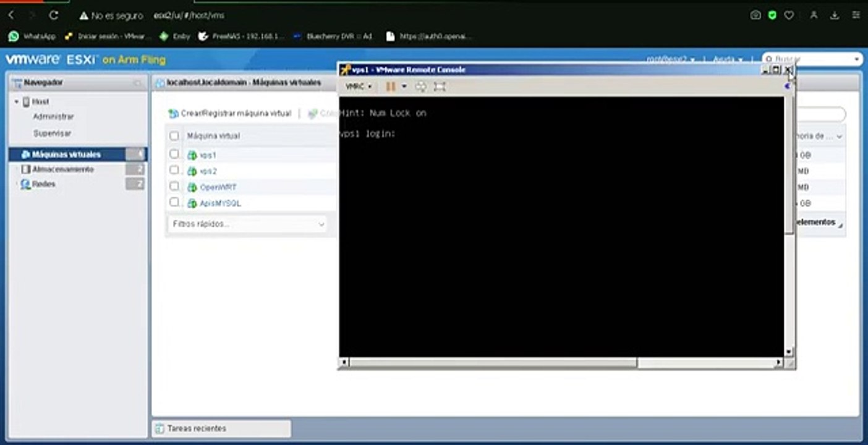Open the OpenWRT virtual machine link
868x445 pixels.
pyautogui.click(x=218, y=187)
